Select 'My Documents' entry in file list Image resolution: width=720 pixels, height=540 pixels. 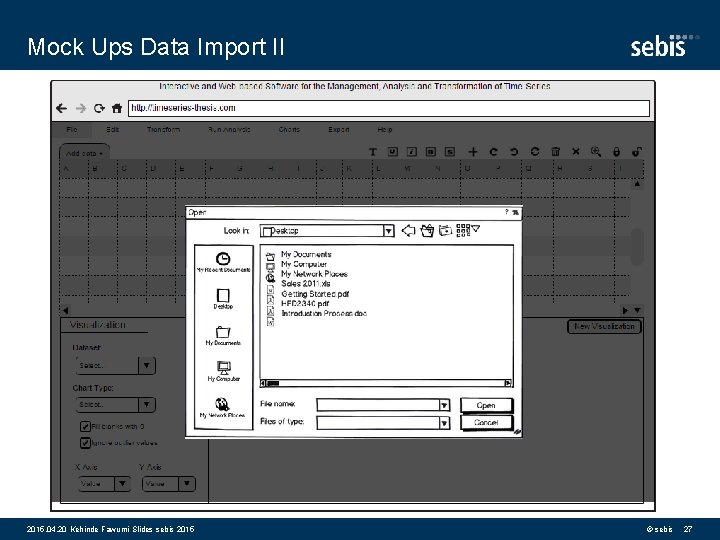click(x=306, y=254)
